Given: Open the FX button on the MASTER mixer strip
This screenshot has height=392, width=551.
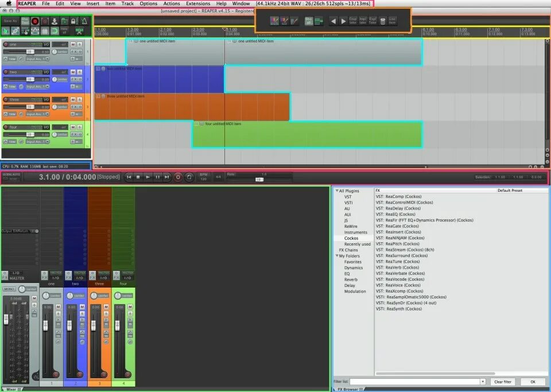Looking at the screenshot, I should [5, 275].
